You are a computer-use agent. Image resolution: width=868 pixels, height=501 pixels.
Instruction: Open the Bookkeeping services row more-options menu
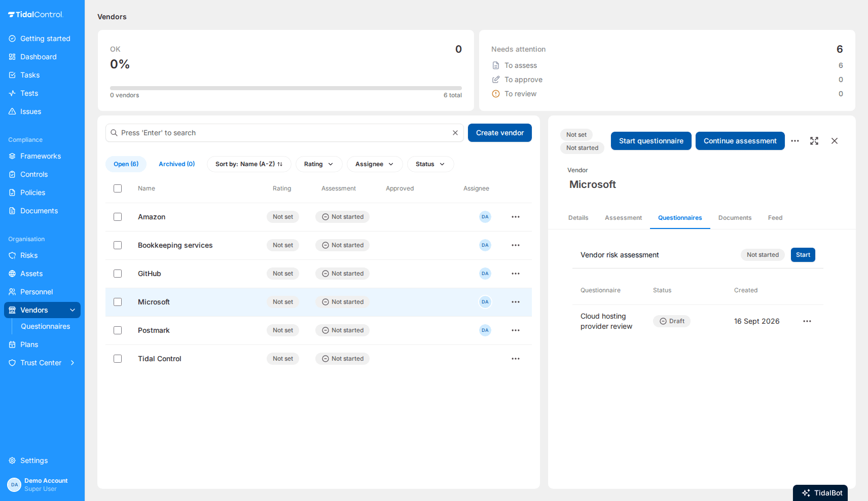click(516, 245)
